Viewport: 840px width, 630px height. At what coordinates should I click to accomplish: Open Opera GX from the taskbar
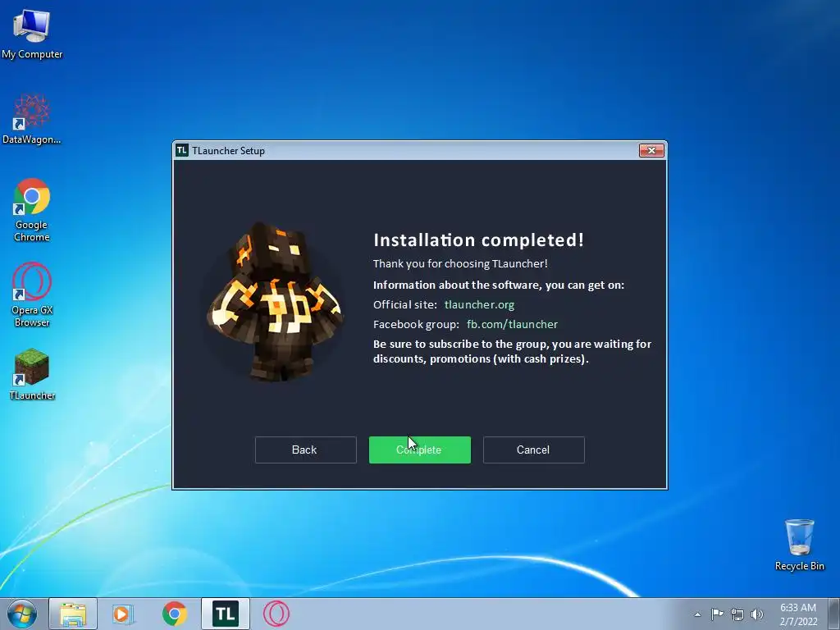tap(276, 614)
